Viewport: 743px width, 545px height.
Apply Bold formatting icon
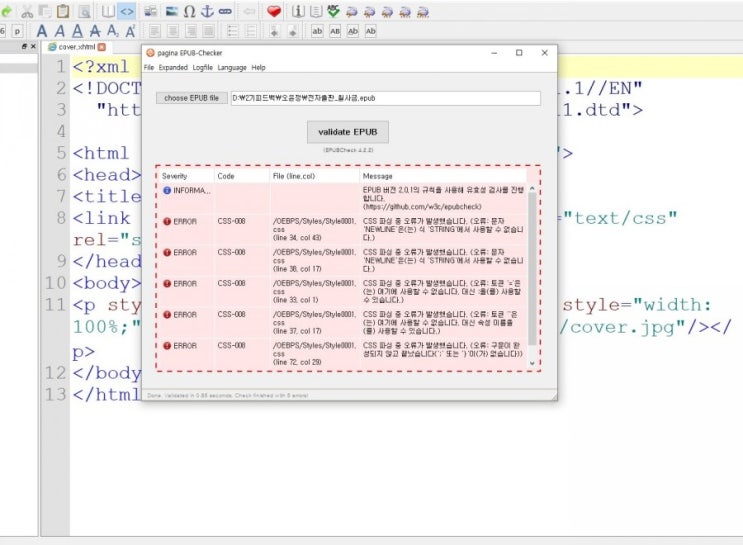(x=42, y=31)
